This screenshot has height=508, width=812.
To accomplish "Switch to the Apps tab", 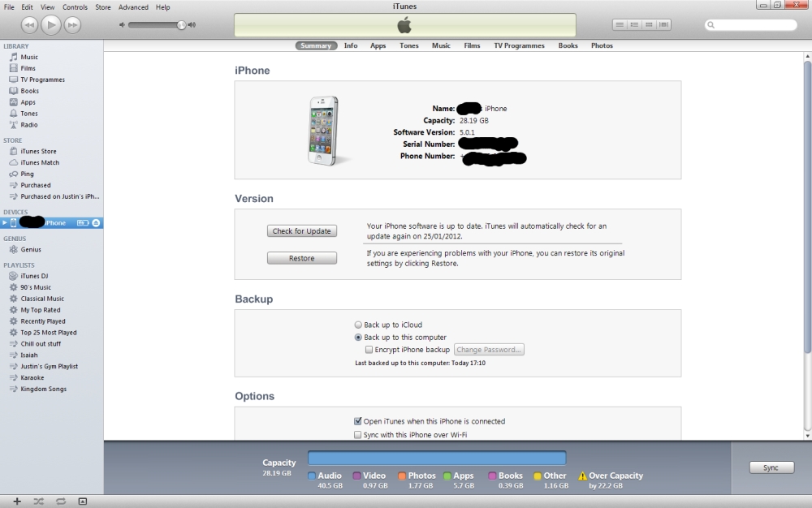I will (x=378, y=45).
